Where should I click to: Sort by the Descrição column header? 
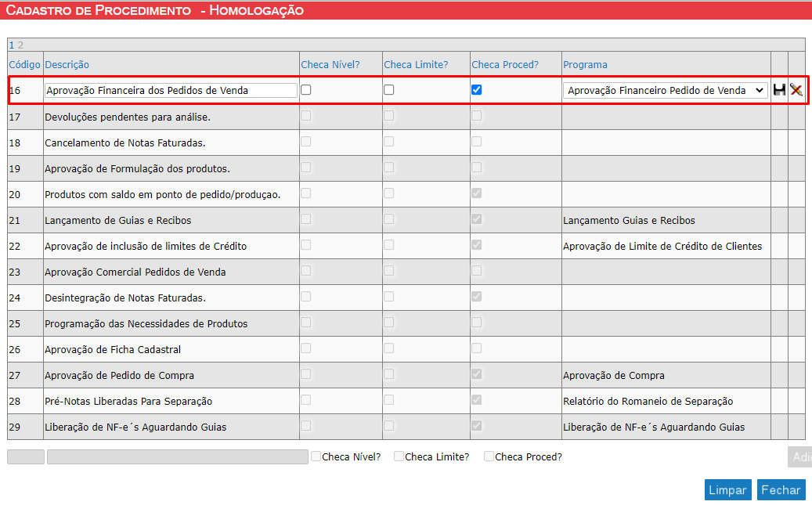pos(67,65)
